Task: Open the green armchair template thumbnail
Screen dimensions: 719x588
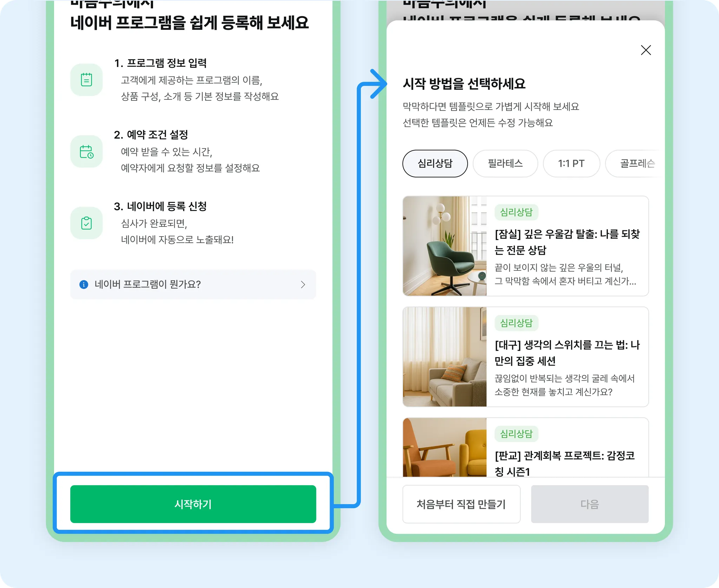Action: (x=445, y=246)
